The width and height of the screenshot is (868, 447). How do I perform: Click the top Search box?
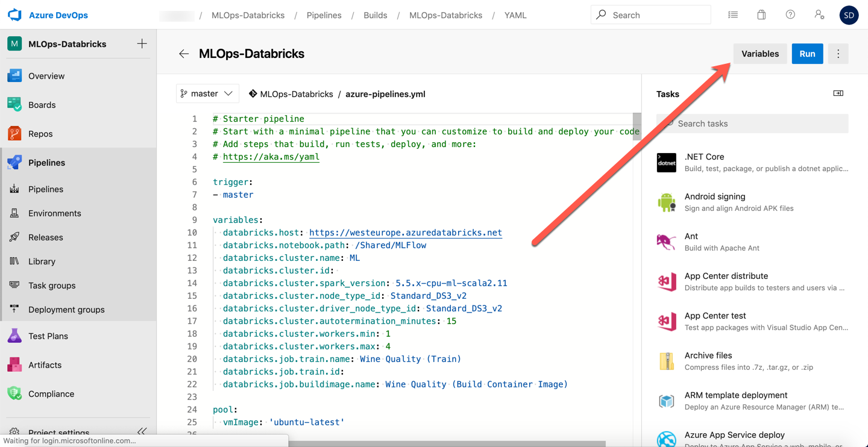[651, 15]
